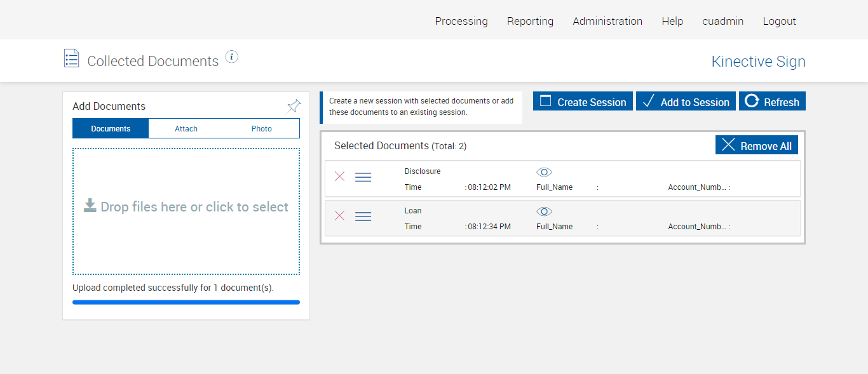Click the Loan row hamburger handle
This screenshot has width=868, height=374.
tap(363, 217)
